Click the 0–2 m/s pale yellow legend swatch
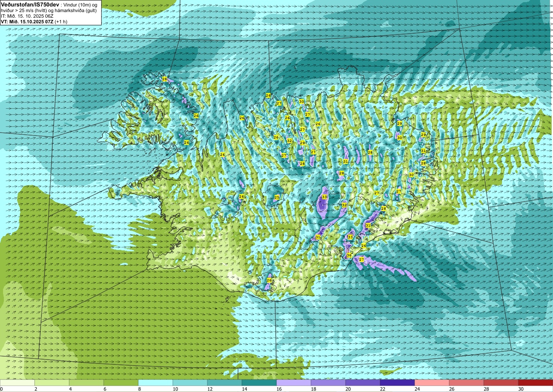553x392 pixels. tap(17, 383)
